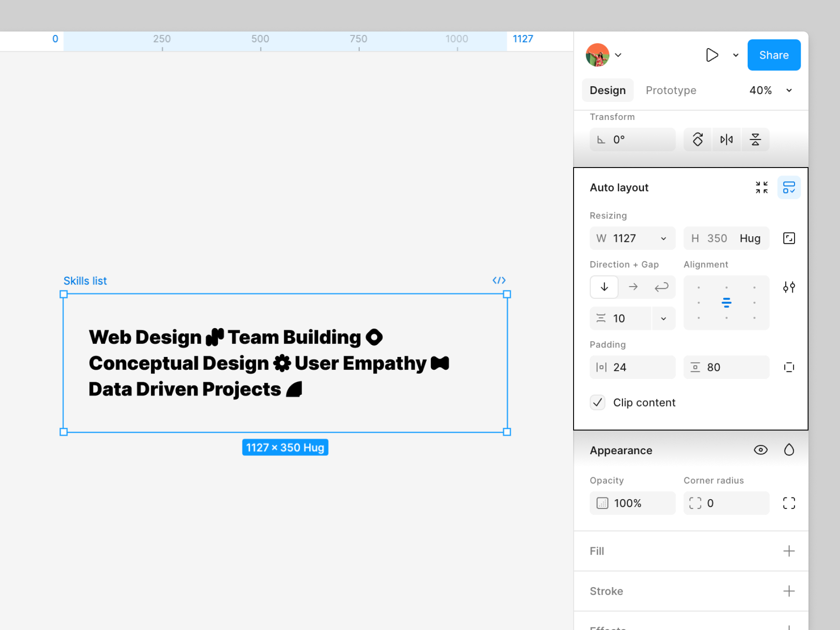The height and width of the screenshot is (630, 840).
Task: Select the center alignment in alignment grid
Action: [x=726, y=302]
